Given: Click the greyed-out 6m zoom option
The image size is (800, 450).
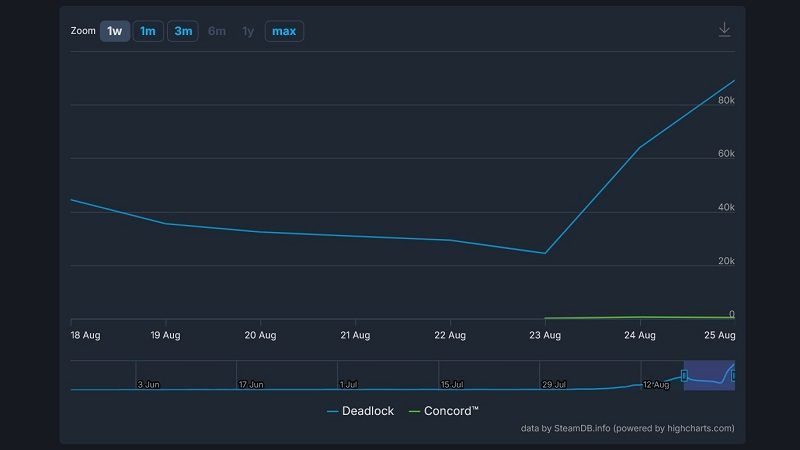Looking at the screenshot, I should tap(217, 31).
